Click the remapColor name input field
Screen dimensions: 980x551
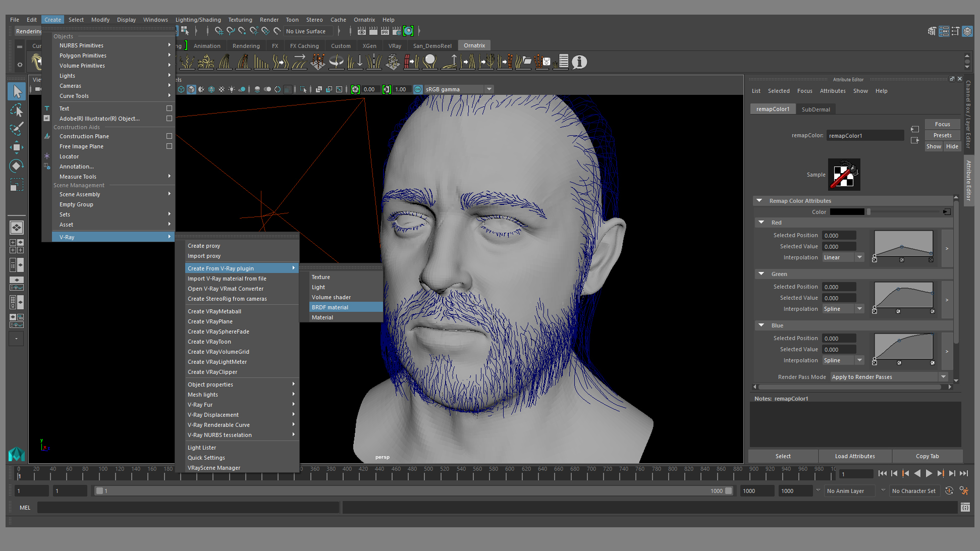865,135
